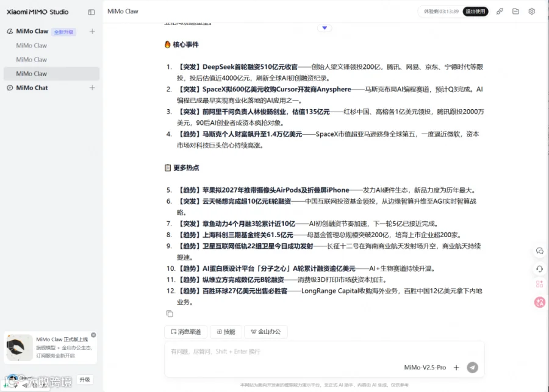The height and width of the screenshot is (392, 549).
Task: Open the 消息渠道 option
Action: pyautogui.click(x=185, y=332)
